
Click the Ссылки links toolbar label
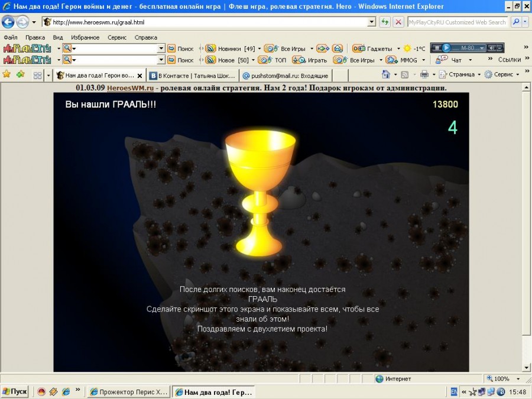pos(510,60)
